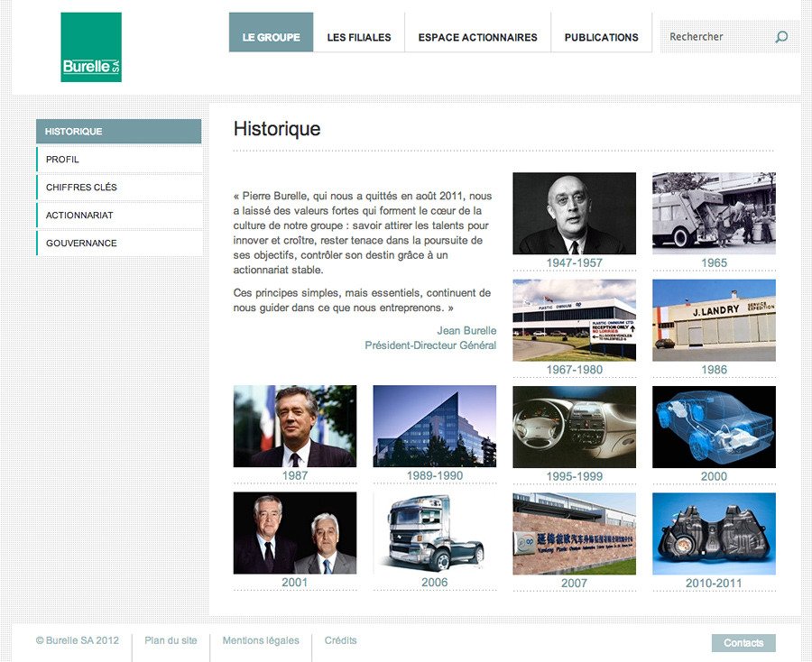Choose Actionnariat in the sidebar
Viewport: 812px width, 662px height.
pos(118,216)
